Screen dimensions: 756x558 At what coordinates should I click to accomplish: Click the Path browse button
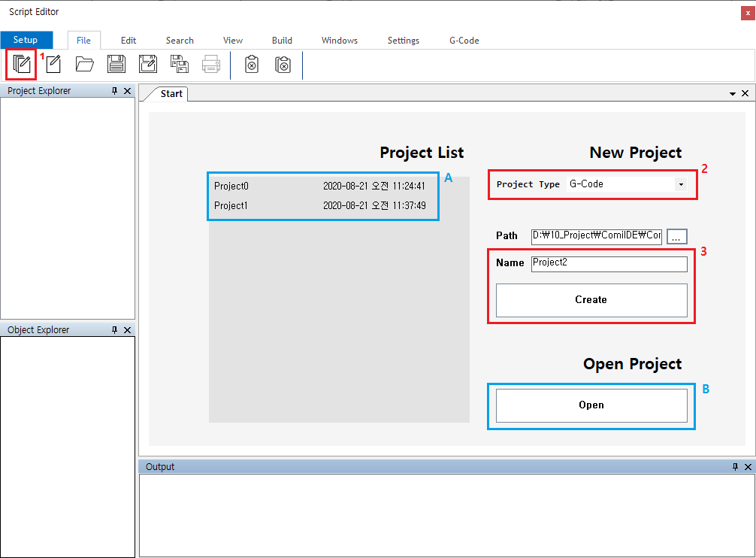pyautogui.click(x=676, y=236)
